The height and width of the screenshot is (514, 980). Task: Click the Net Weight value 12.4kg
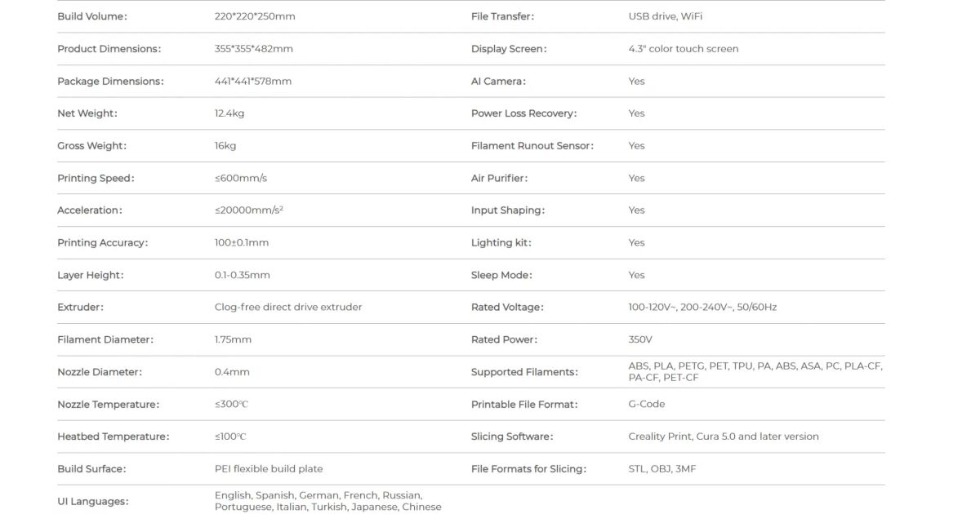click(x=229, y=113)
